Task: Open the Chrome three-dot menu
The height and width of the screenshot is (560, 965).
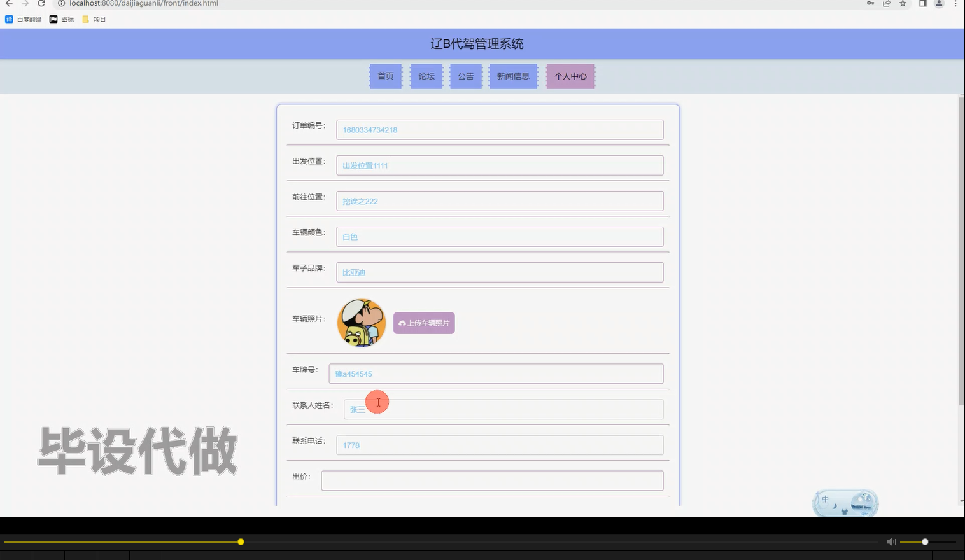Action: tap(956, 4)
